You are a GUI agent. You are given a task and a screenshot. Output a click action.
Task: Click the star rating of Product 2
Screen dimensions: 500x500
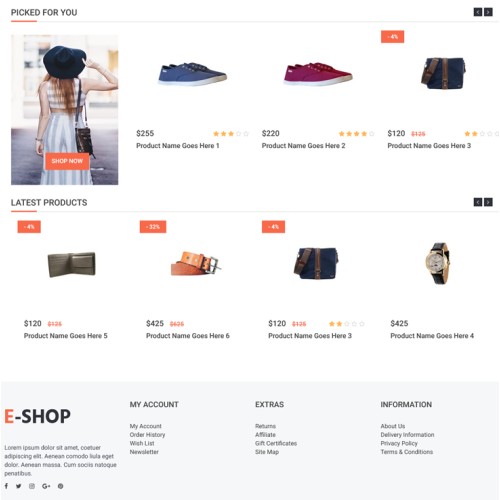(x=356, y=134)
